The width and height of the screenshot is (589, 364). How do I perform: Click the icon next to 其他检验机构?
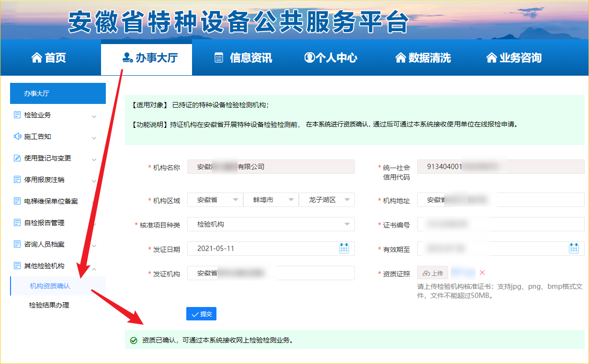(x=17, y=266)
